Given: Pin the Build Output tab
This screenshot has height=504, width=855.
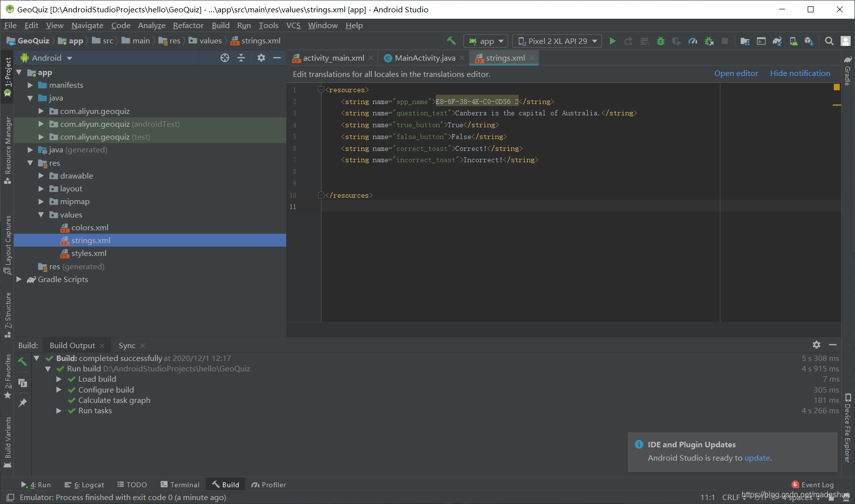Looking at the screenshot, I should click(x=22, y=403).
